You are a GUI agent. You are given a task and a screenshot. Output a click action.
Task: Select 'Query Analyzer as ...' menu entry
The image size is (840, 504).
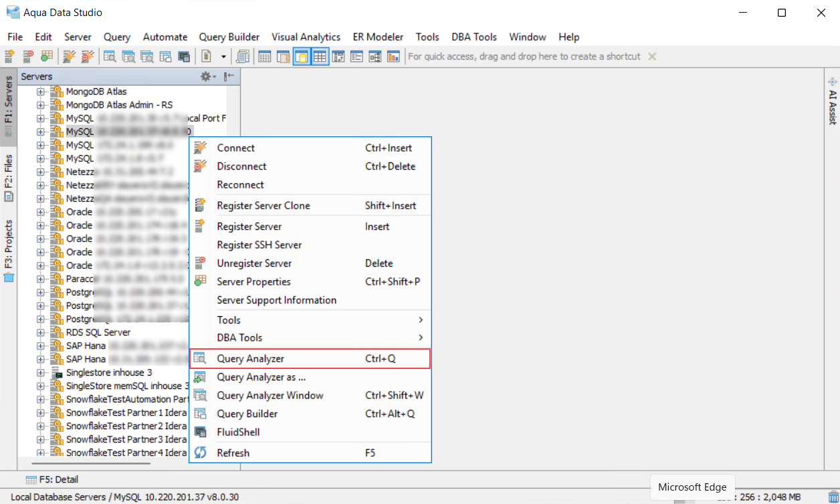(x=310, y=377)
